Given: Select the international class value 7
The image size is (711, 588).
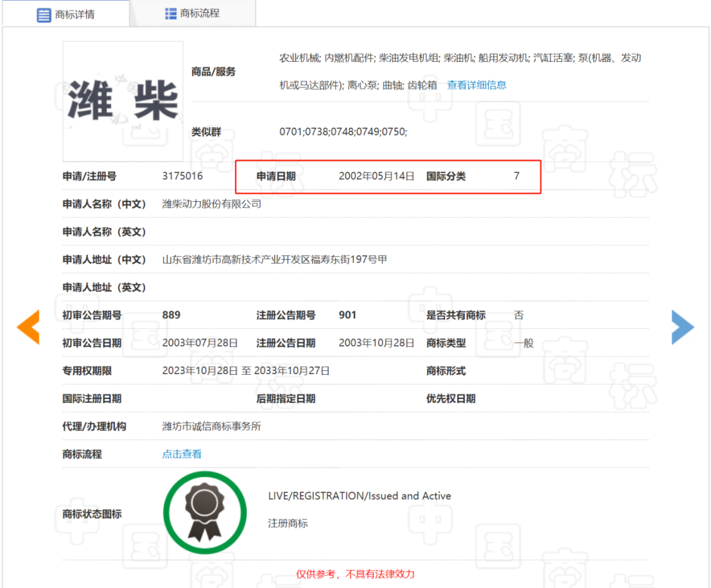Looking at the screenshot, I should (516, 176).
